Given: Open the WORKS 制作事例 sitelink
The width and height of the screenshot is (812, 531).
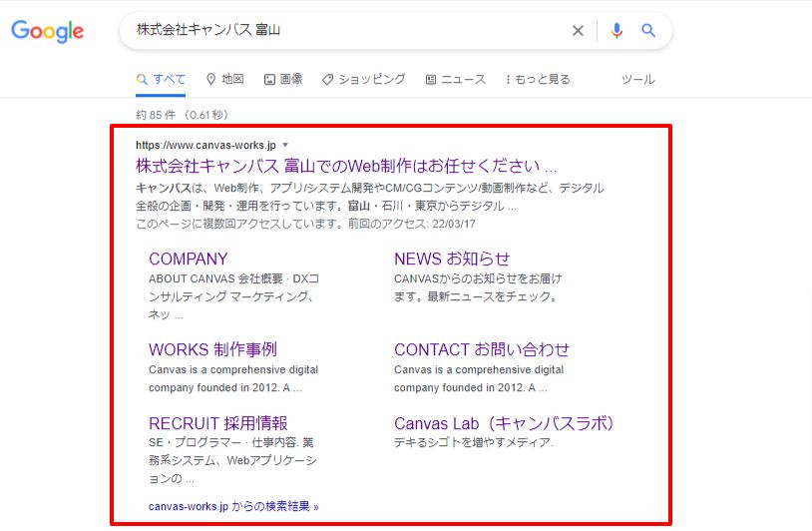Looking at the screenshot, I should 212,349.
